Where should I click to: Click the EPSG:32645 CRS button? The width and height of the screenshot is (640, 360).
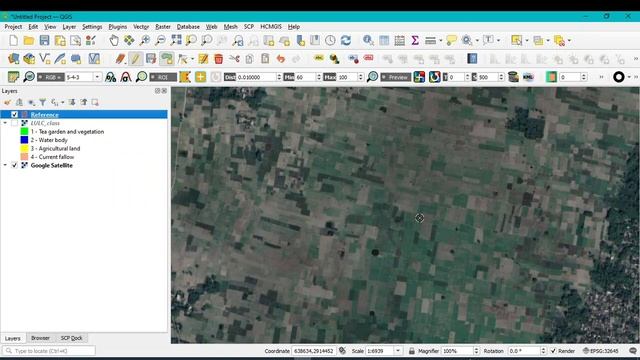coord(600,351)
